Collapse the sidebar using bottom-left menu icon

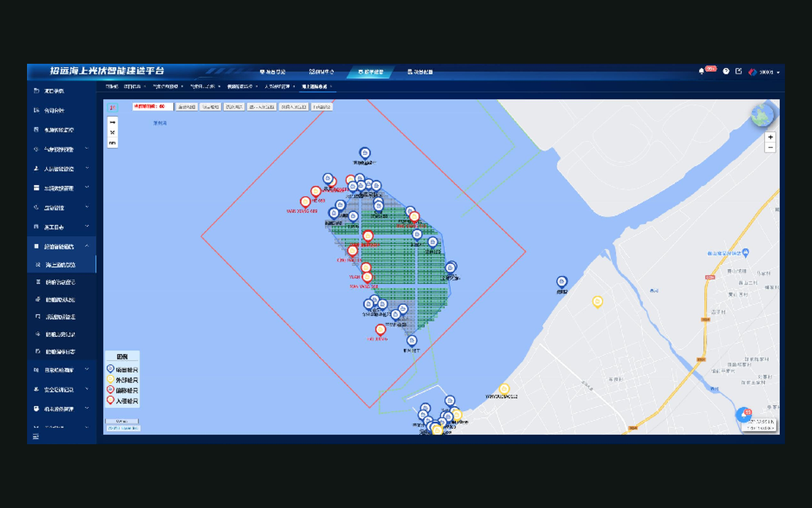(x=36, y=436)
